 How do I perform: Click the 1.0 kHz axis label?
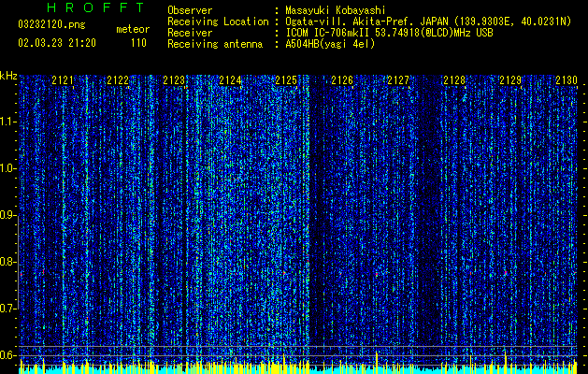[x=8, y=168]
